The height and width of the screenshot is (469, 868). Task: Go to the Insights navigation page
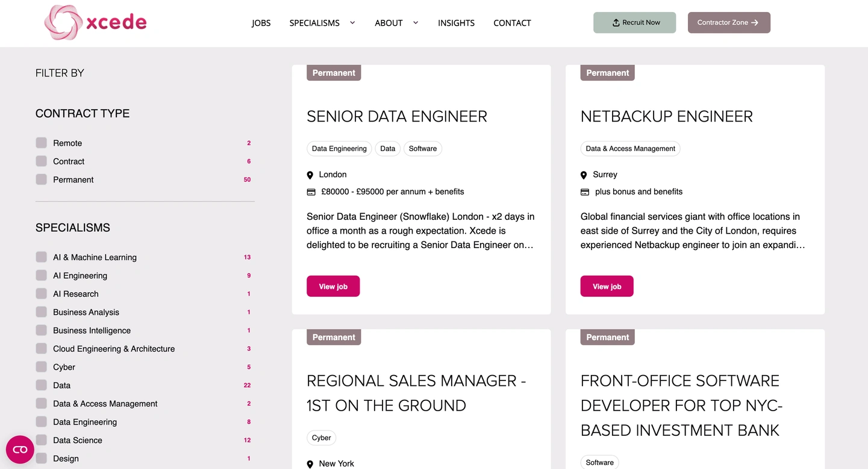[x=456, y=23]
